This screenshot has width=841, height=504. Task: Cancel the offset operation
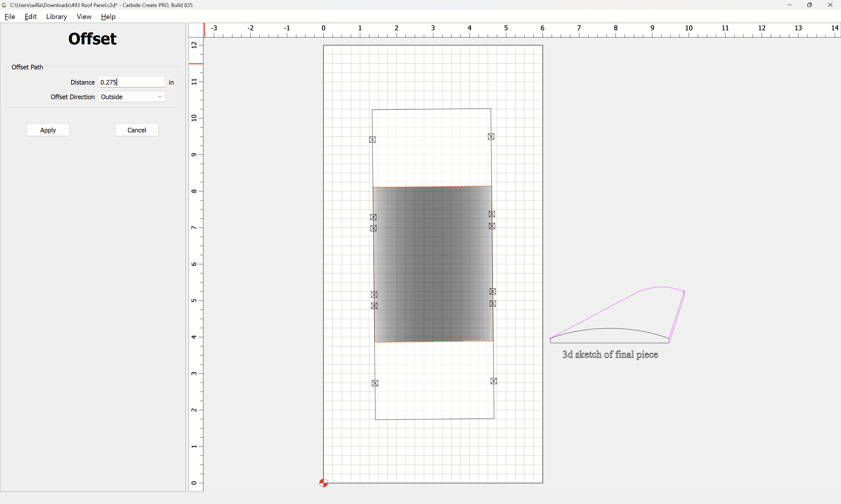[x=137, y=130]
